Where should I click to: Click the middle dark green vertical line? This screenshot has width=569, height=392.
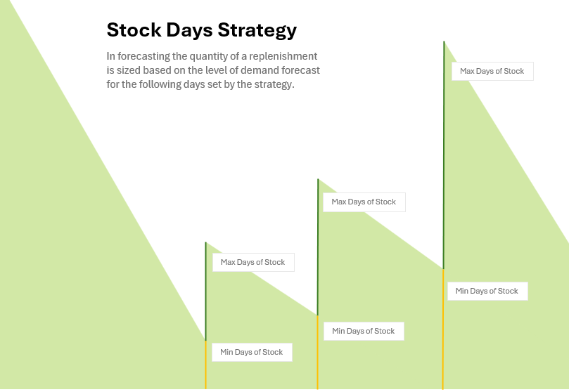click(318, 247)
